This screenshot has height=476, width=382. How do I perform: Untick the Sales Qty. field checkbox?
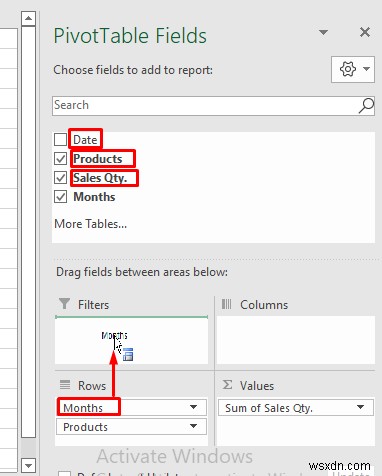[60, 178]
